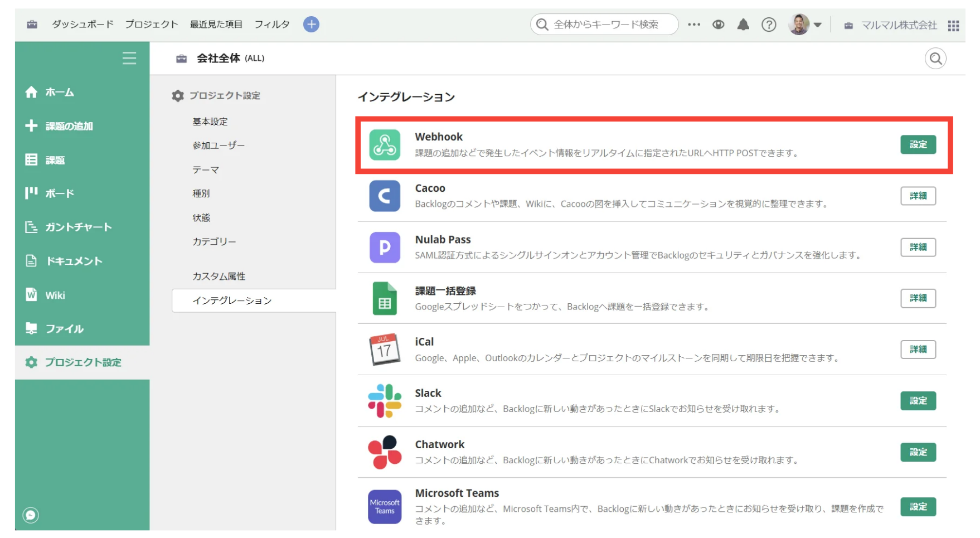Click the eye watch icon

tap(719, 25)
